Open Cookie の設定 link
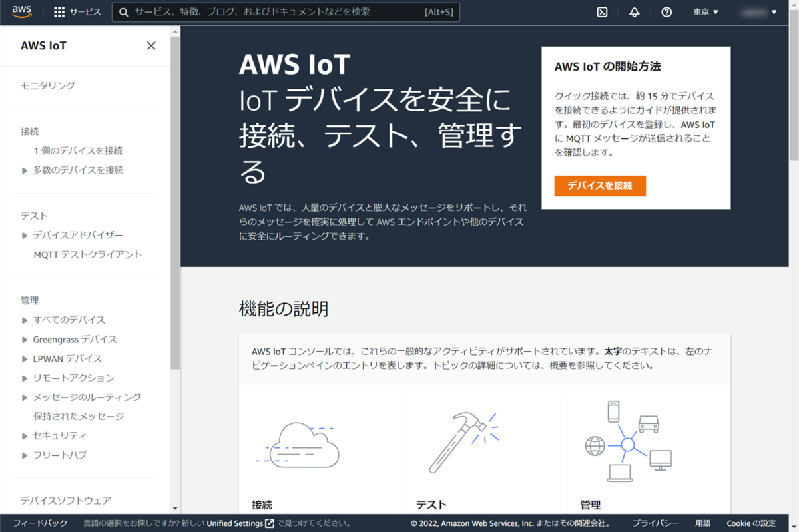Screen dimensions: 799x532 tap(751, 523)
